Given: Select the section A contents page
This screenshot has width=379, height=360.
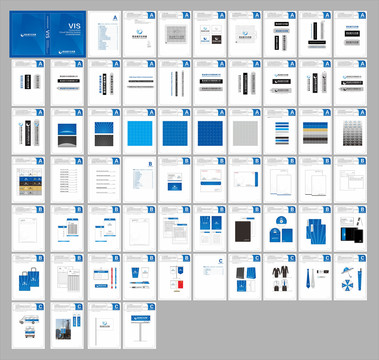Looking at the screenshot, I should [x=104, y=34].
